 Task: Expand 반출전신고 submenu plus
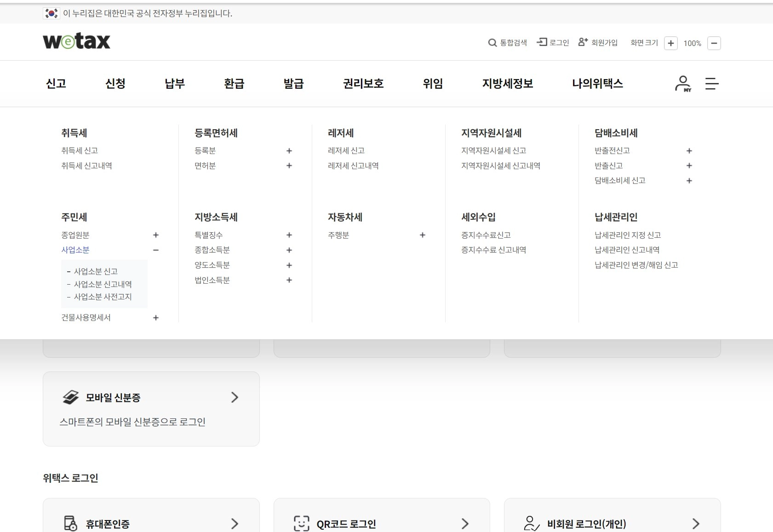689,151
